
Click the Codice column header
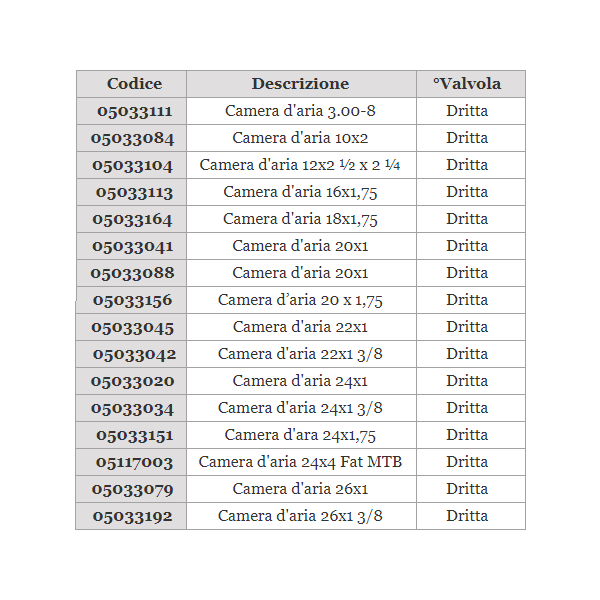click(134, 84)
